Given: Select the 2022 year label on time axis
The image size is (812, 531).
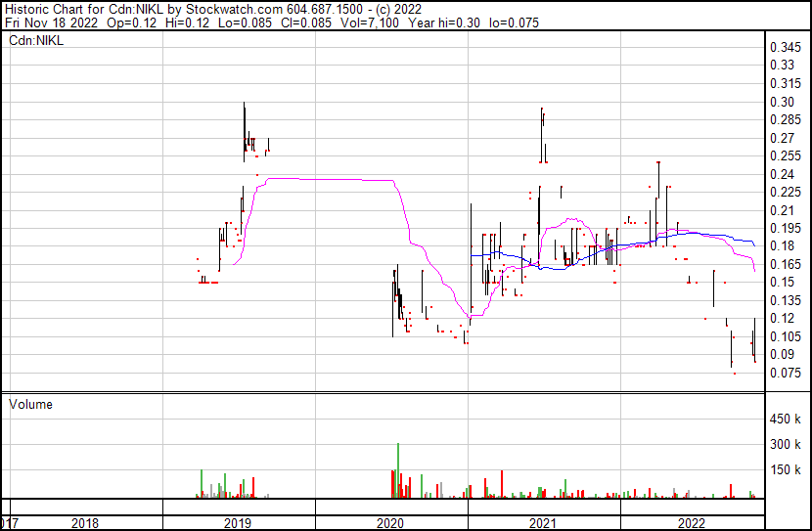Looking at the screenshot, I should click(692, 523).
